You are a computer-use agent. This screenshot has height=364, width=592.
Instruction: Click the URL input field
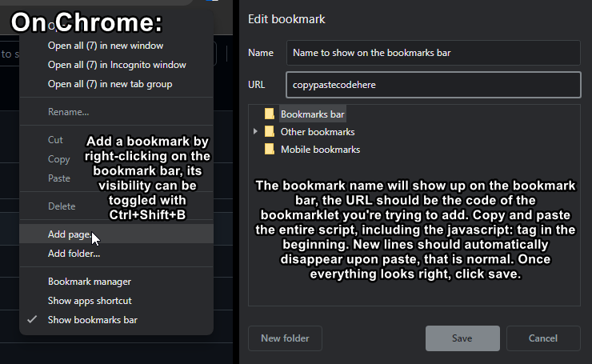tap(433, 85)
